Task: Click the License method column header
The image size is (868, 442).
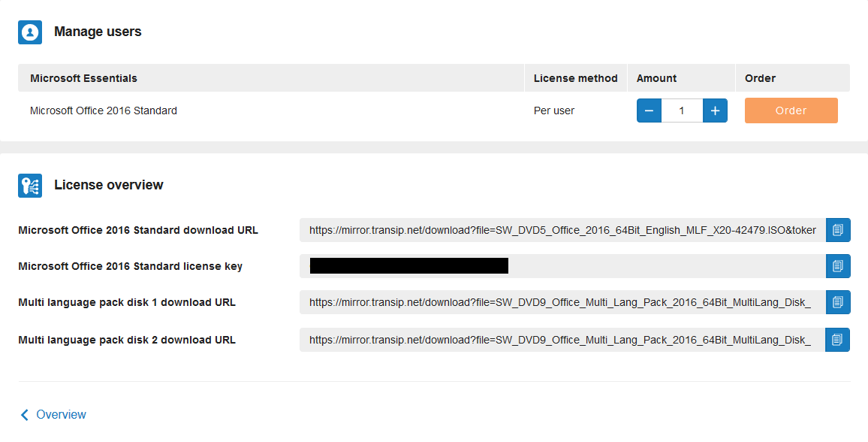Action: pos(575,79)
